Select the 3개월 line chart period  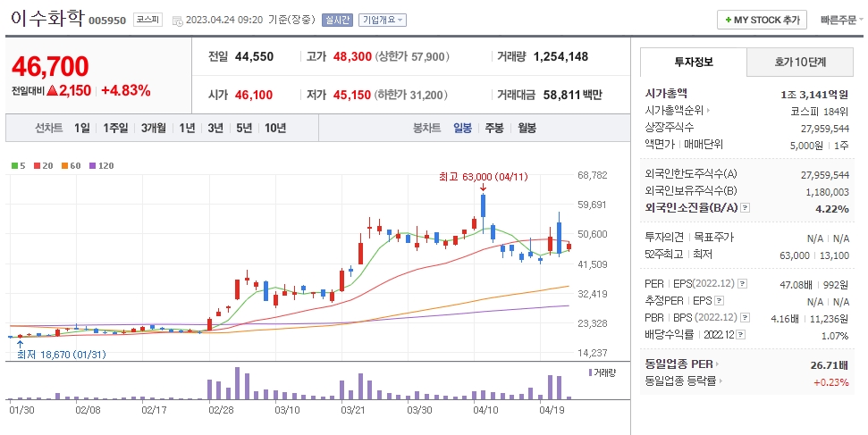tap(154, 128)
